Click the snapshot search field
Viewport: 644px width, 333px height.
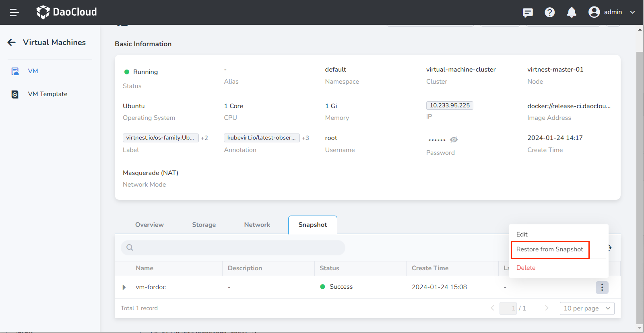tap(233, 247)
